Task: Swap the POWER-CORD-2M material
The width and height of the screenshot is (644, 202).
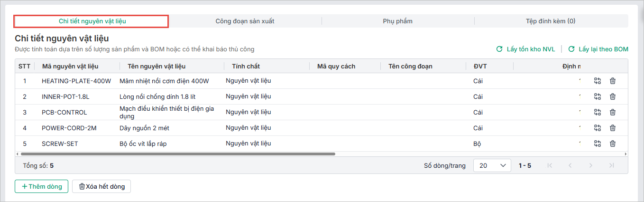Action: pyautogui.click(x=597, y=128)
